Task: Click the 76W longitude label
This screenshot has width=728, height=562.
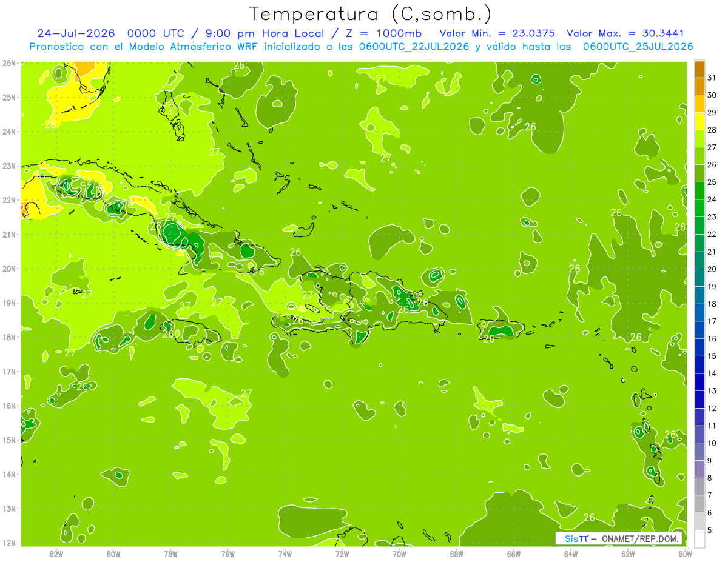Action: tap(228, 554)
